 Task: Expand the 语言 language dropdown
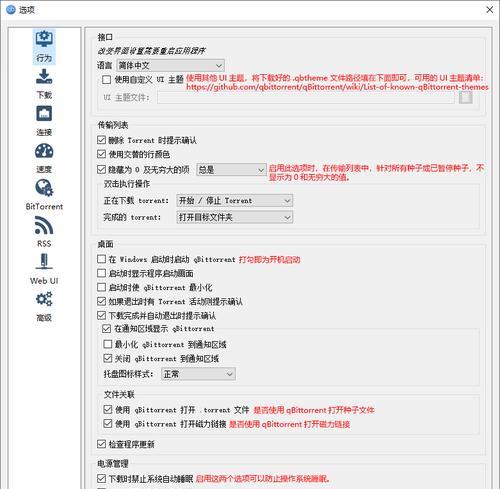170,65
